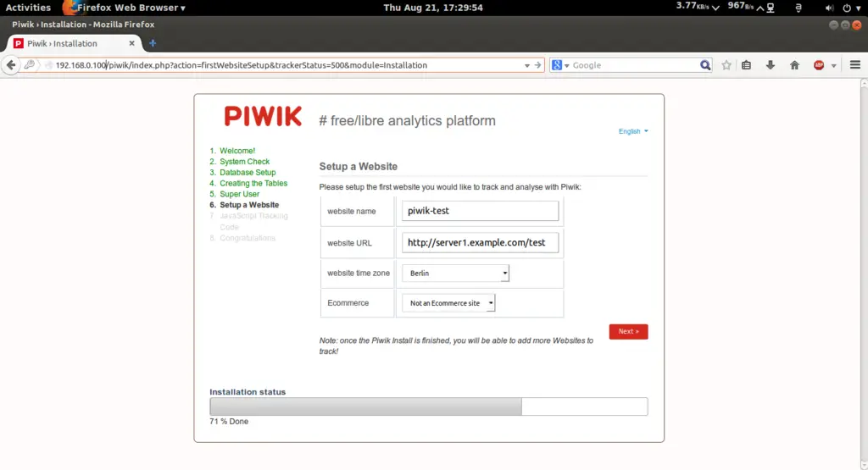Edit the website URL field

[x=480, y=243]
